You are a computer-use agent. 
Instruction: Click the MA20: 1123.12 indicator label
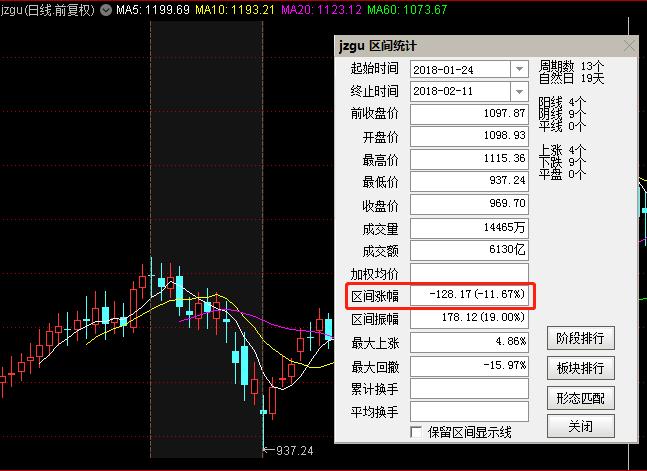[x=321, y=9]
